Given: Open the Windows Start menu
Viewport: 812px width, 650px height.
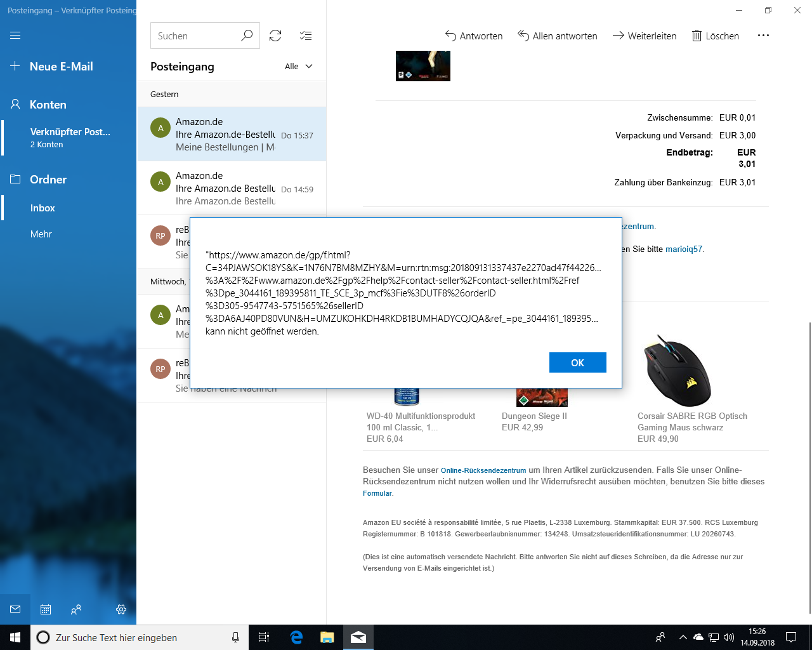Looking at the screenshot, I should click(15, 637).
